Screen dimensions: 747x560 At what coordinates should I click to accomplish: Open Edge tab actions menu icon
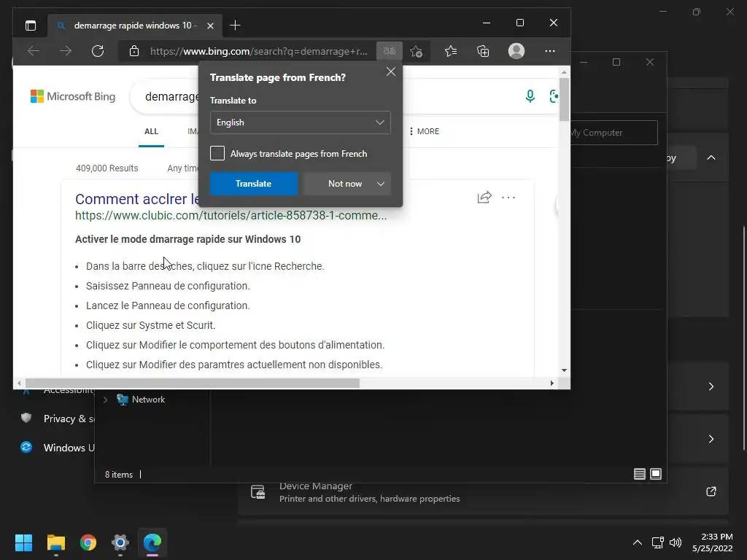(x=31, y=26)
